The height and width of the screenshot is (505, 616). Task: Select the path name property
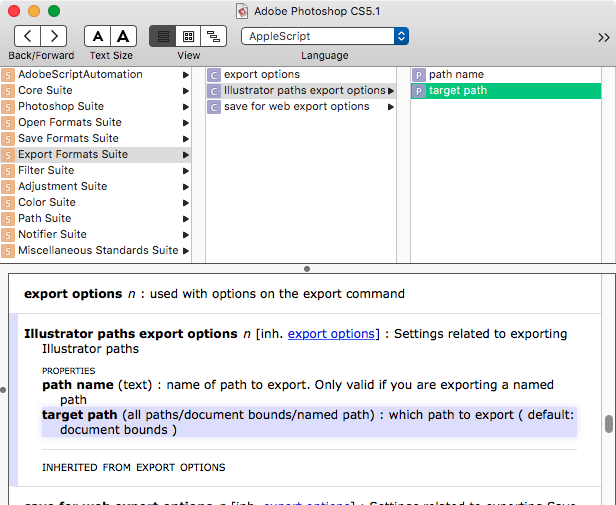pos(506,74)
